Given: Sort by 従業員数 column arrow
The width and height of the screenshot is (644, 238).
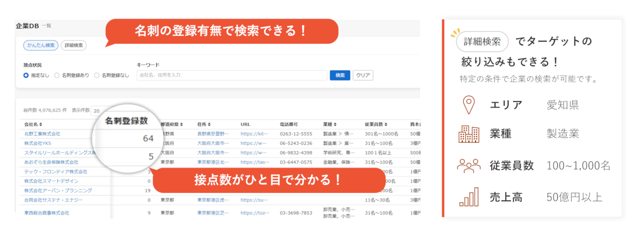Looking at the screenshot, I should click(386, 124).
